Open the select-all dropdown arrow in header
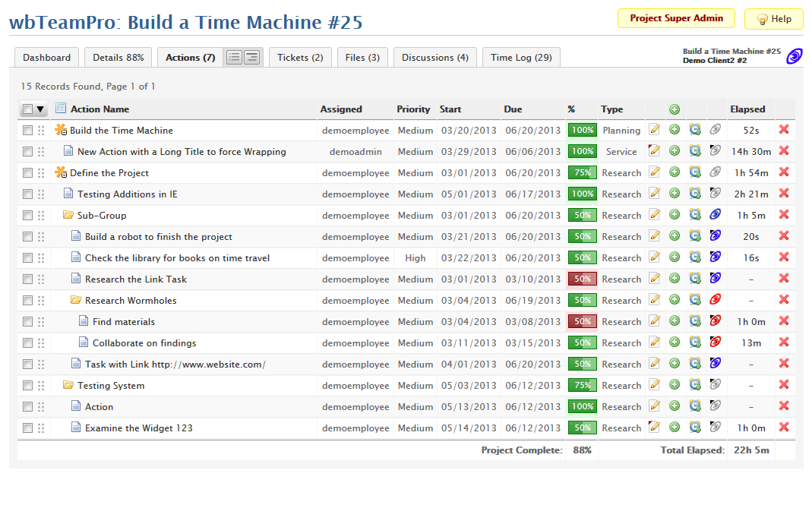Screen dimensions: 812x505 tap(41, 109)
